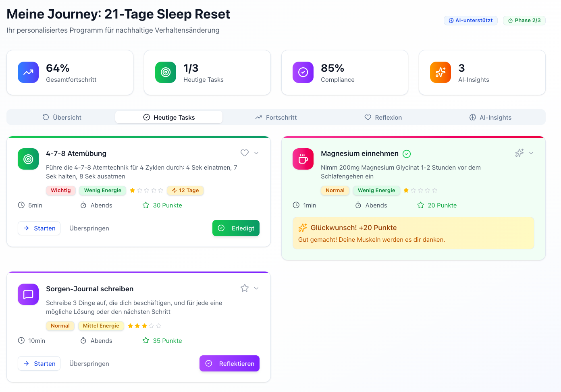Expand the 4-7-8 Atemübung card chevron
This screenshot has height=392, width=561.
click(x=256, y=153)
